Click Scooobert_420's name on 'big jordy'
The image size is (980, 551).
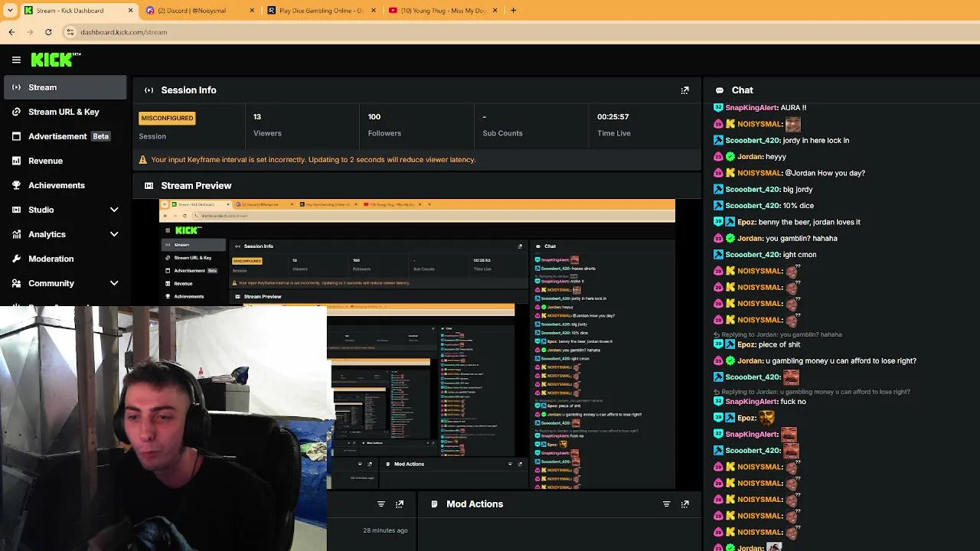coord(753,189)
